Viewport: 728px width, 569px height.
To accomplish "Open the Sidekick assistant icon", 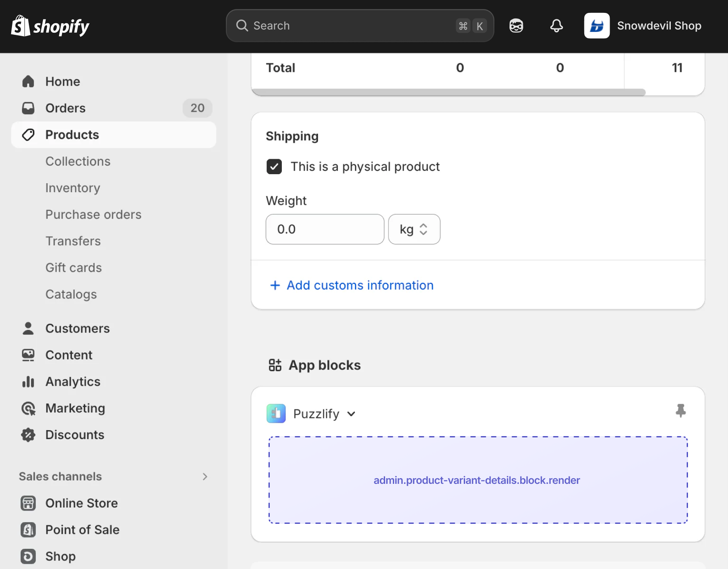I will [516, 26].
